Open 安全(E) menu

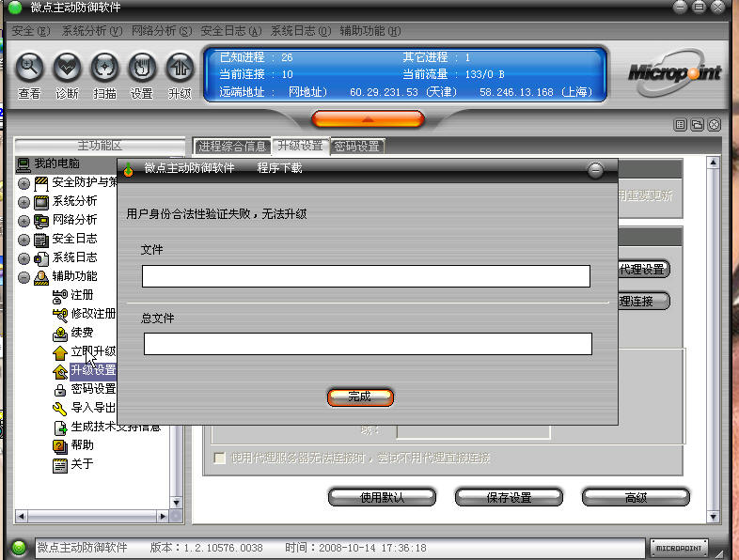click(31, 31)
